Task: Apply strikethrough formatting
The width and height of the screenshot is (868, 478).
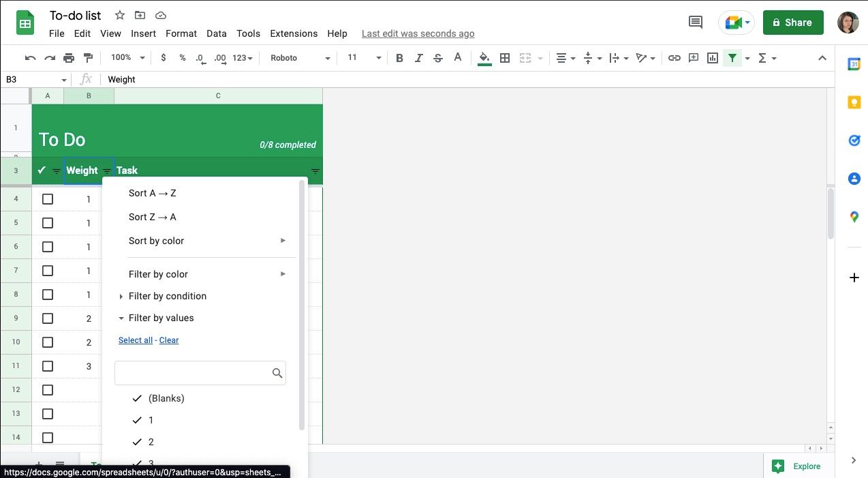Action: pos(438,58)
